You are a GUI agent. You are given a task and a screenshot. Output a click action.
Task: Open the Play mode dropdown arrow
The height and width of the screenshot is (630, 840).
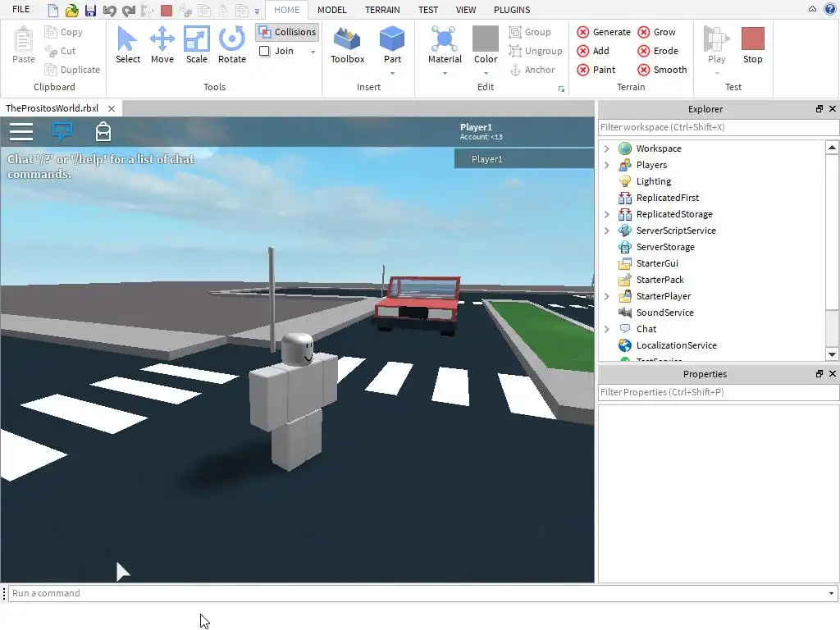coord(716,73)
